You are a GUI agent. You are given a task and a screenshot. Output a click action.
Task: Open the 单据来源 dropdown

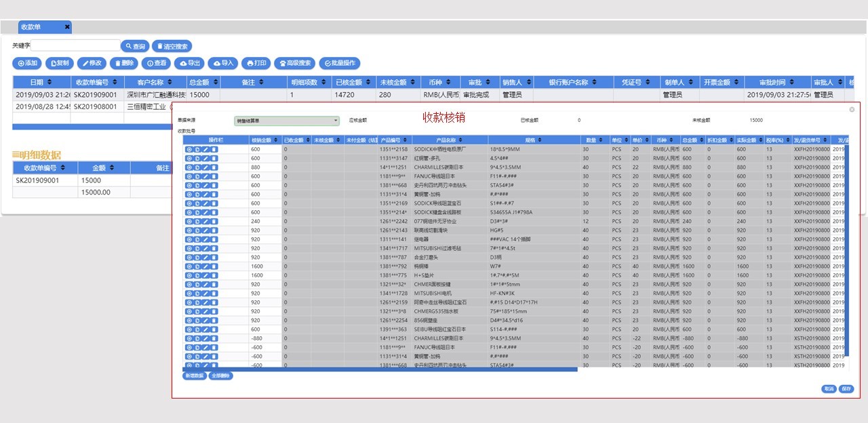[x=286, y=121]
